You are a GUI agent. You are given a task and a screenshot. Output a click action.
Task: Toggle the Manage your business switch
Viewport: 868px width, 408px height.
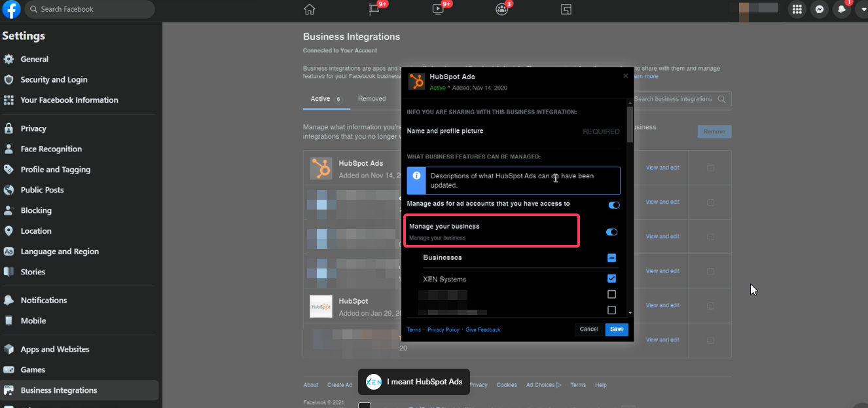[611, 232]
